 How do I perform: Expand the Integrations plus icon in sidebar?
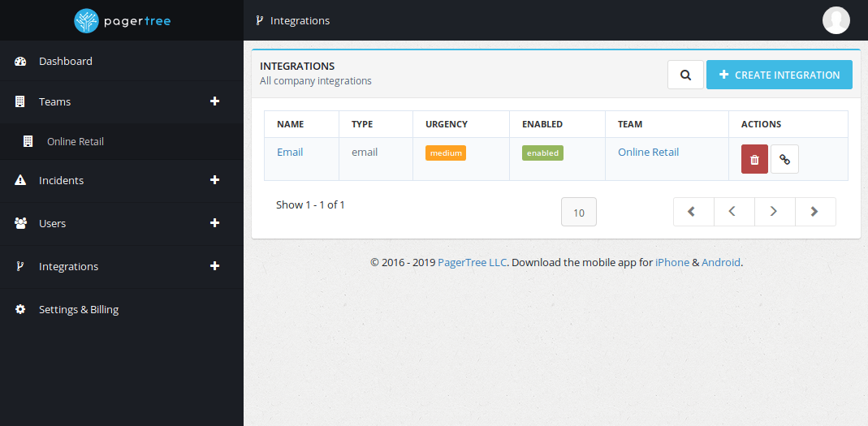(214, 266)
